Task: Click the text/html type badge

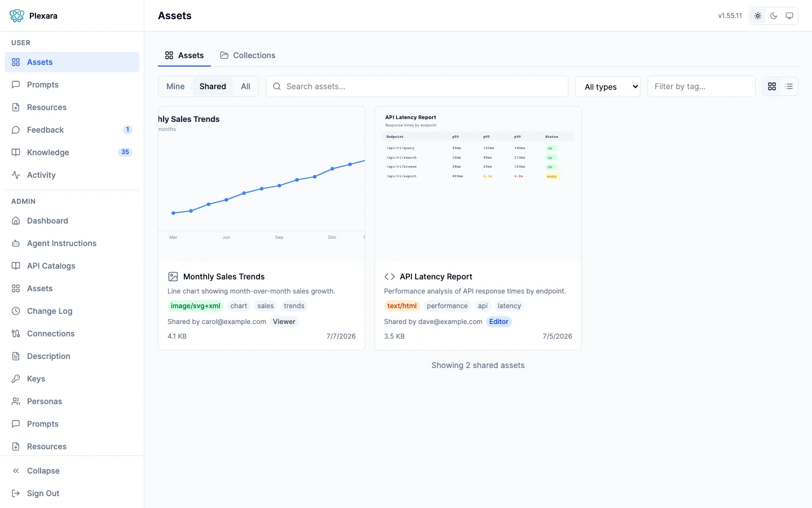Action: 402,306
